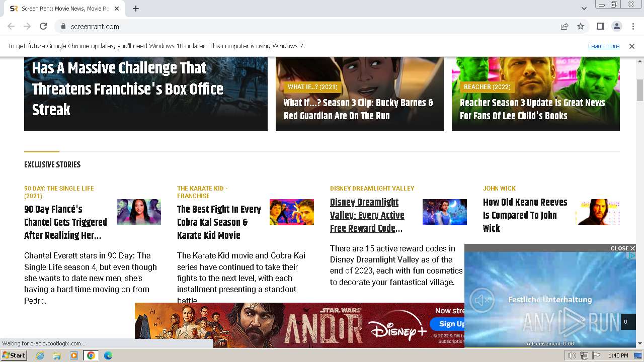Open Windows Media Player from the taskbar

[74, 355]
